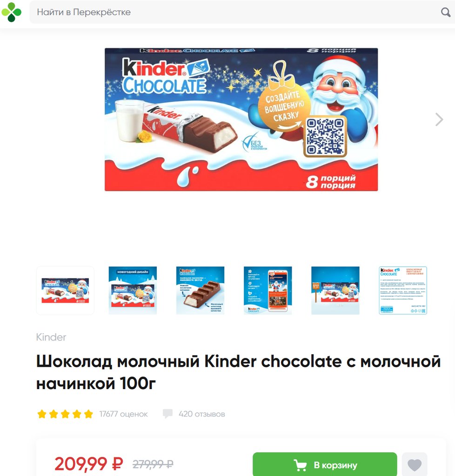The image size is (455, 476).
Task: Open the 'Новогодний дизайн' thumbnail
Action: pyautogui.click(x=133, y=291)
